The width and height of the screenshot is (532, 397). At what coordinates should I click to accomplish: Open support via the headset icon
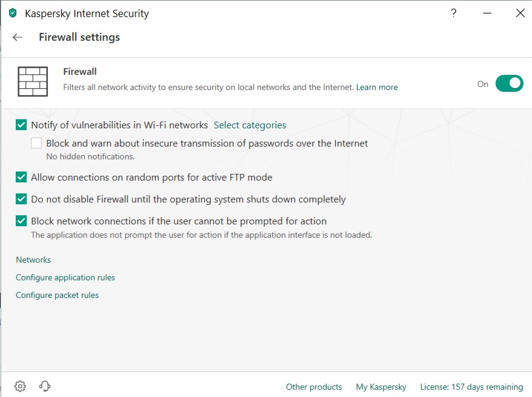tap(44, 386)
